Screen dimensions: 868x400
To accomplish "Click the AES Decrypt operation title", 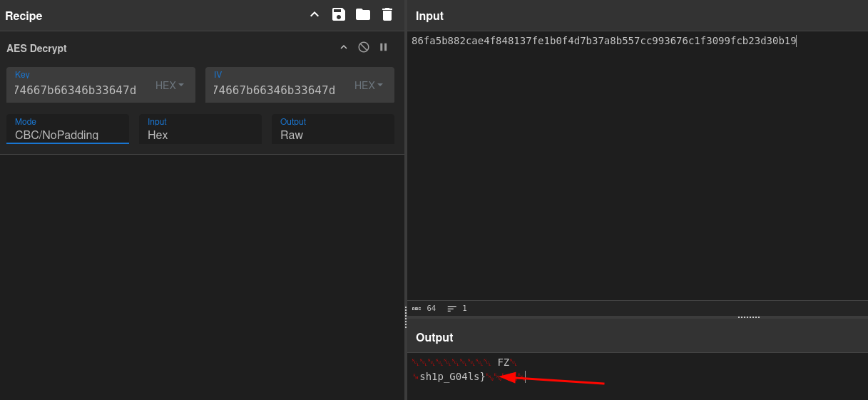I will pyautogui.click(x=36, y=48).
